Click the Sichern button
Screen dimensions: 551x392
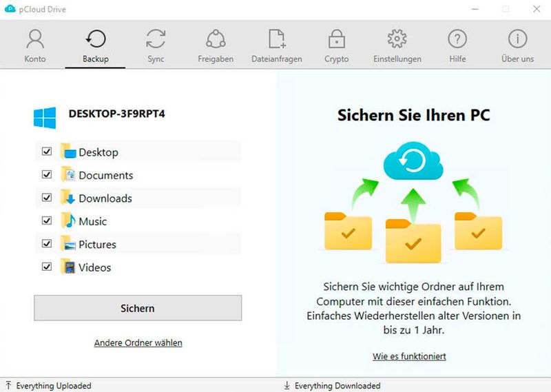pyautogui.click(x=138, y=308)
